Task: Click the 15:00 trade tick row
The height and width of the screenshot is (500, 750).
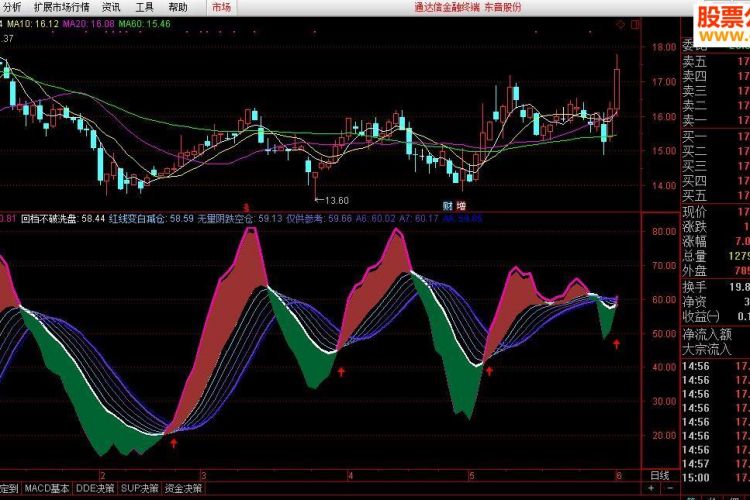Action: [716, 478]
